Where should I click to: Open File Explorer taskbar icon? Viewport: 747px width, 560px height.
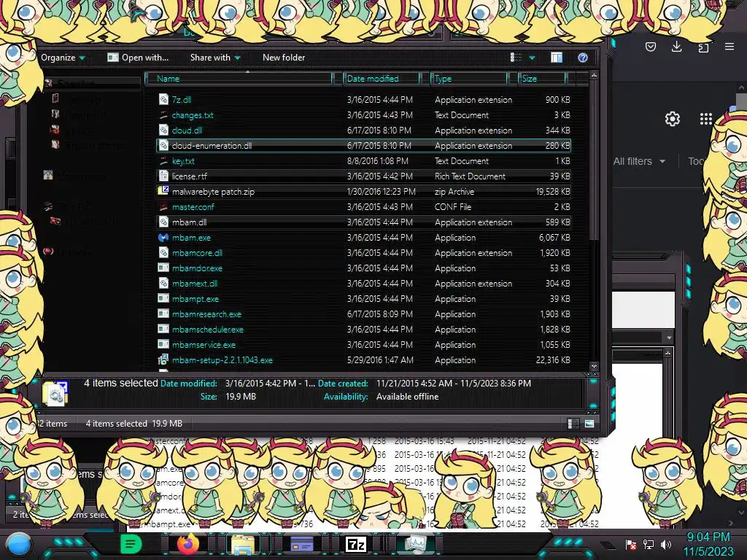point(243,544)
